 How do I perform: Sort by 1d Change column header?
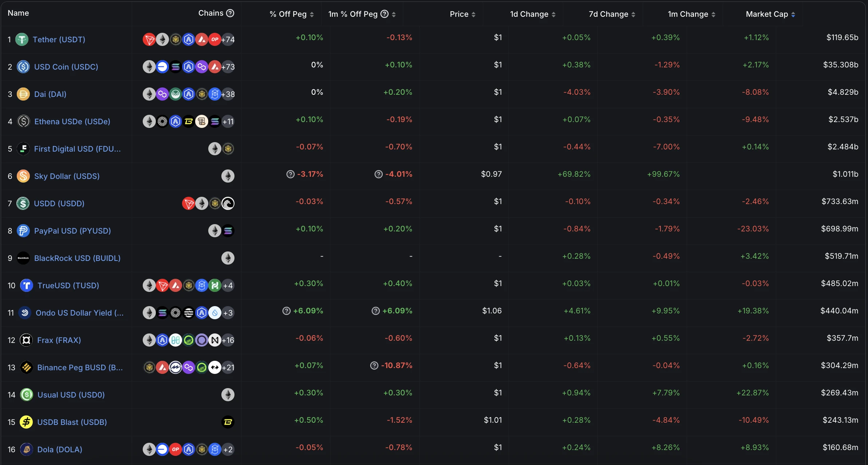(x=532, y=14)
